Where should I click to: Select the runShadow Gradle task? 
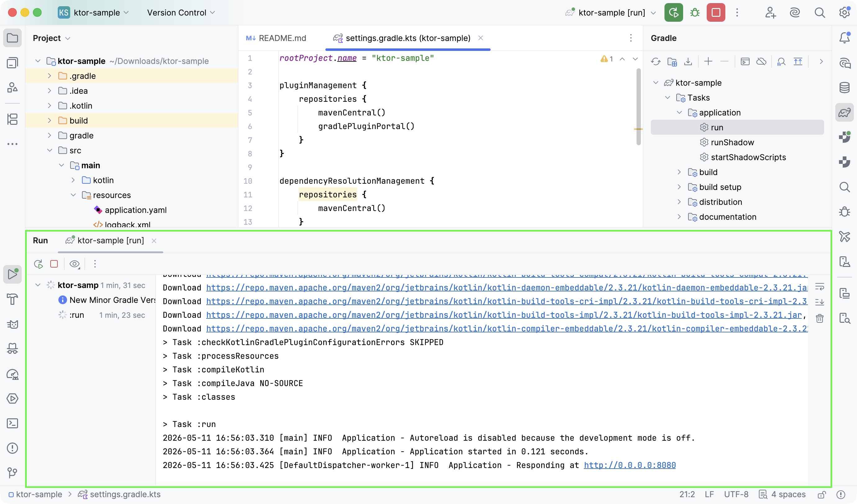(x=732, y=142)
